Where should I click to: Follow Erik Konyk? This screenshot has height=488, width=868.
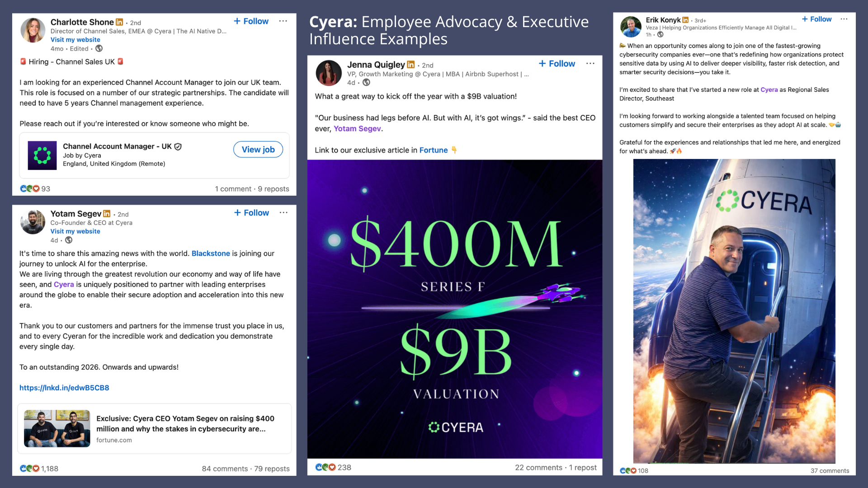coord(816,19)
